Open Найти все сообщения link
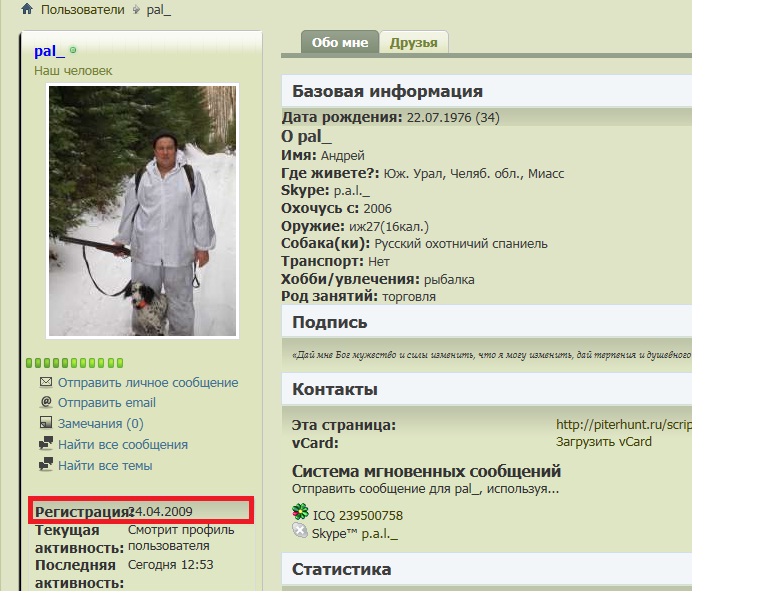 tap(123, 445)
